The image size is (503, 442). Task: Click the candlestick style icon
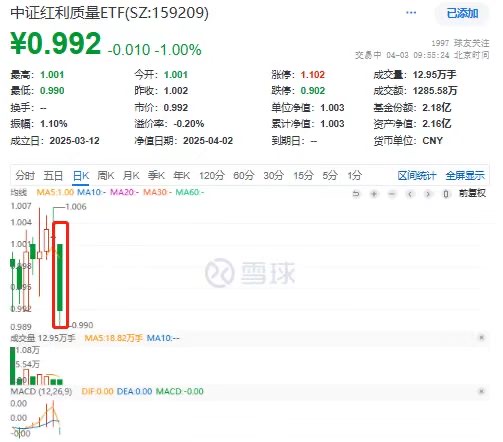446,194
